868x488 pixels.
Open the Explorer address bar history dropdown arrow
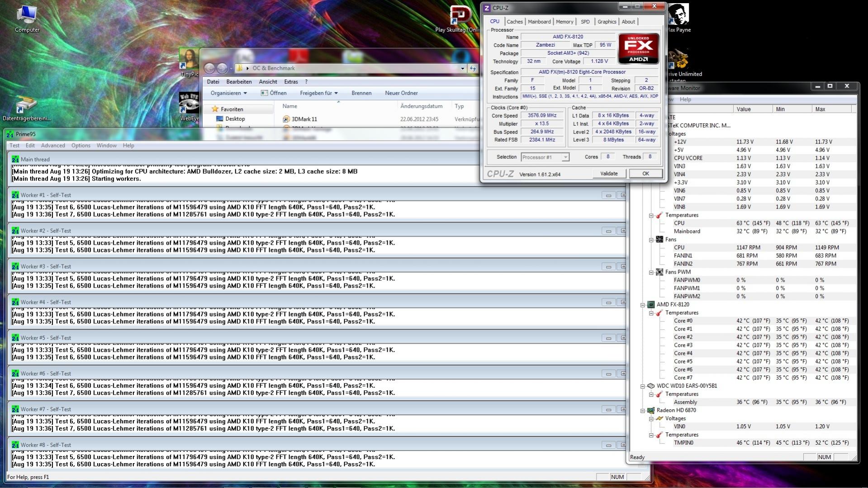[x=462, y=68]
